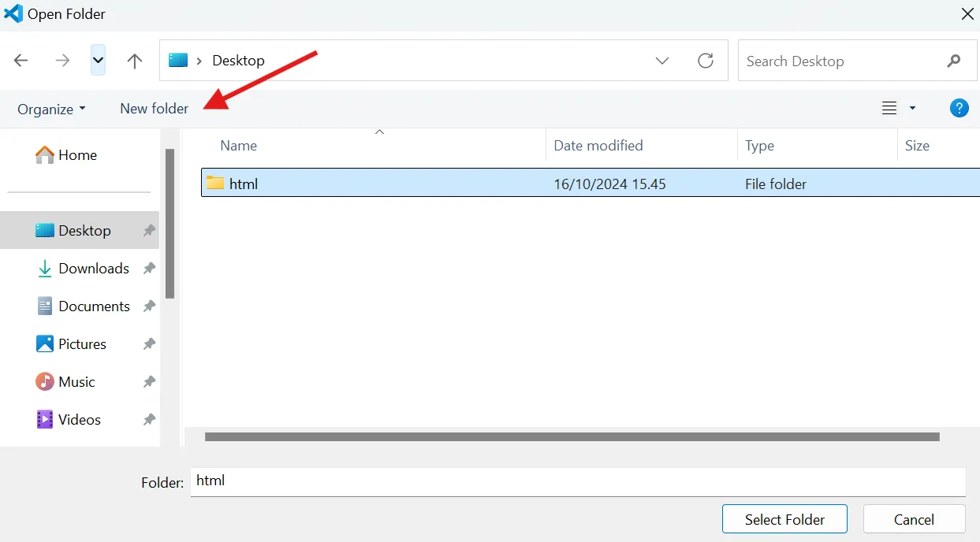Open the recent locations dropdown

tap(98, 61)
